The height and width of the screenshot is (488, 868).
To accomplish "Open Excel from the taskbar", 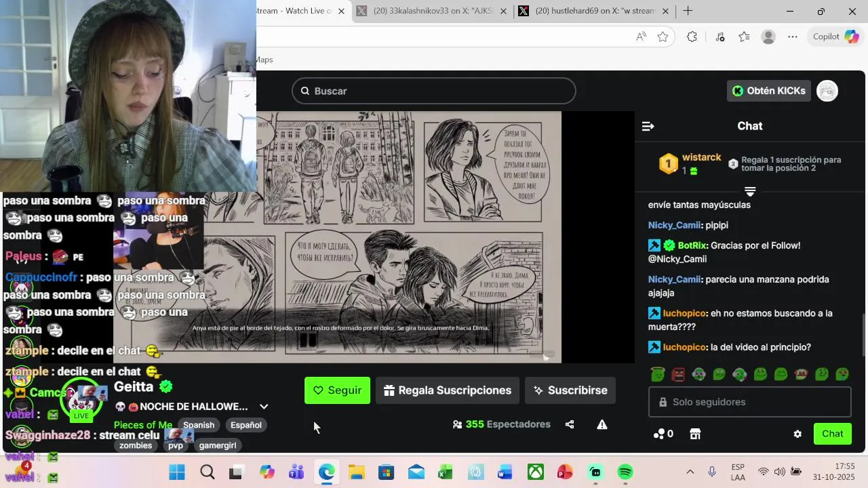I will (x=445, y=472).
